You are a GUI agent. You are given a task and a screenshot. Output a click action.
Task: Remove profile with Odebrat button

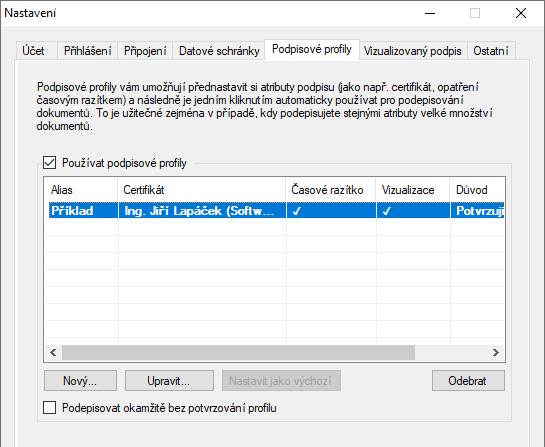468,381
